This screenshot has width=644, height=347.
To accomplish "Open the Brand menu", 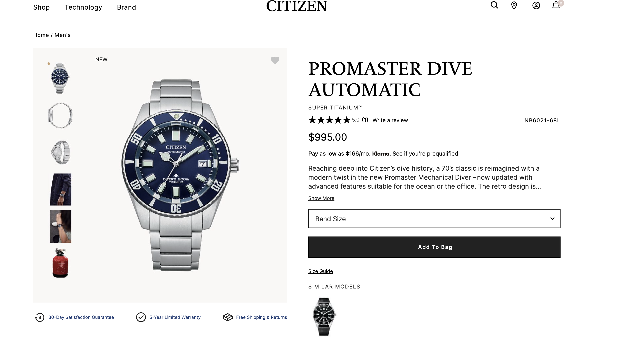I will 127,7.
